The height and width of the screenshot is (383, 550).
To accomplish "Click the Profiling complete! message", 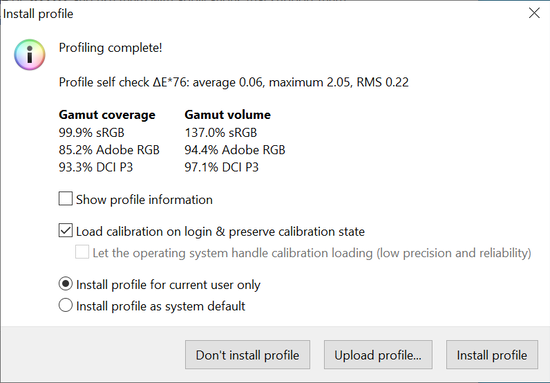I will click(110, 48).
